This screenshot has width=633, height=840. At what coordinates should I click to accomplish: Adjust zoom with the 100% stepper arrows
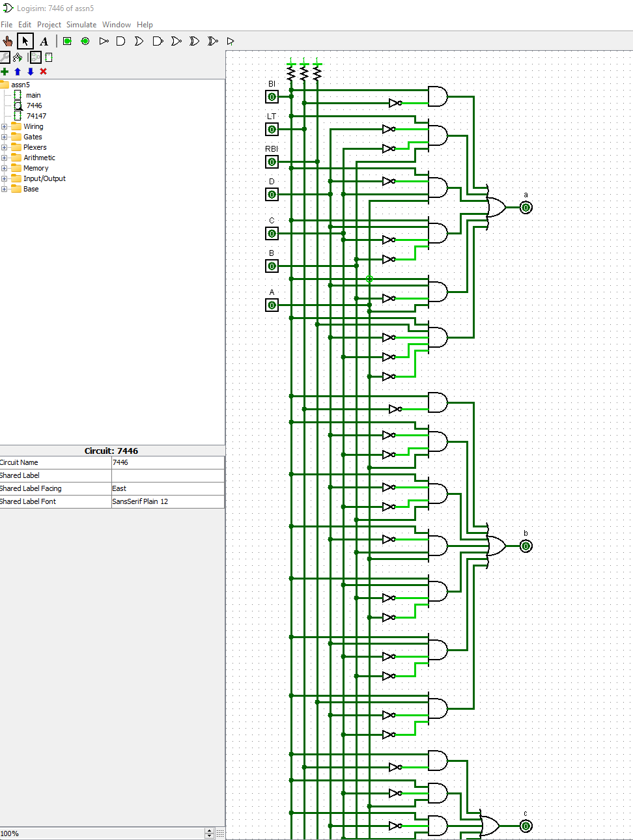click(209, 833)
